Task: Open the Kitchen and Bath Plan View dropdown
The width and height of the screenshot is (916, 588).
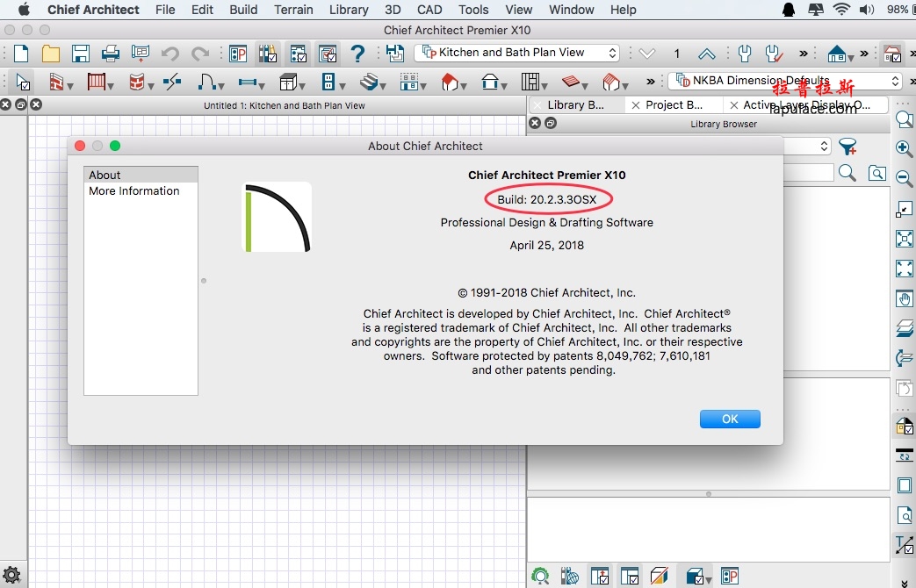Action: (x=516, y=53)
